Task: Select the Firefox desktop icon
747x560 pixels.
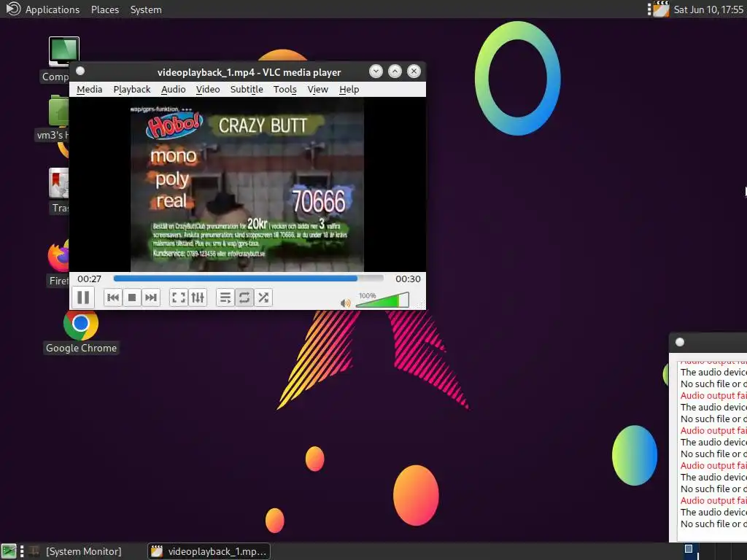Action: coord(59,263)
